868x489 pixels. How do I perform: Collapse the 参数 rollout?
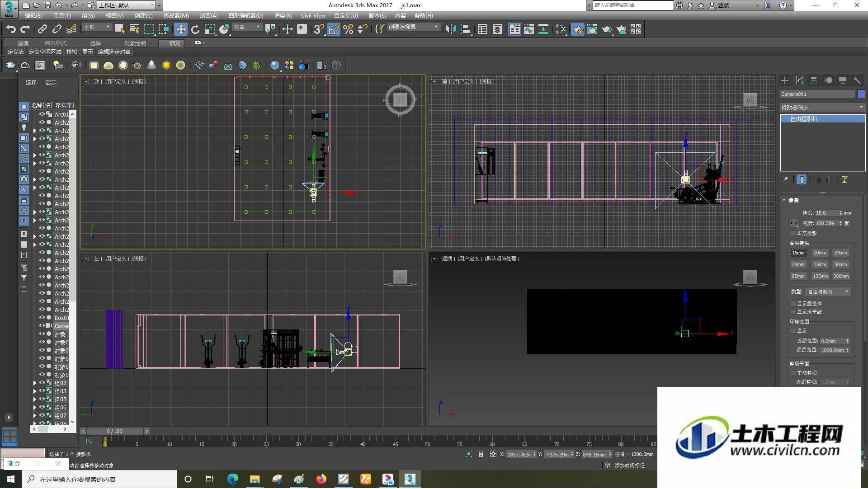coord(793,200)
